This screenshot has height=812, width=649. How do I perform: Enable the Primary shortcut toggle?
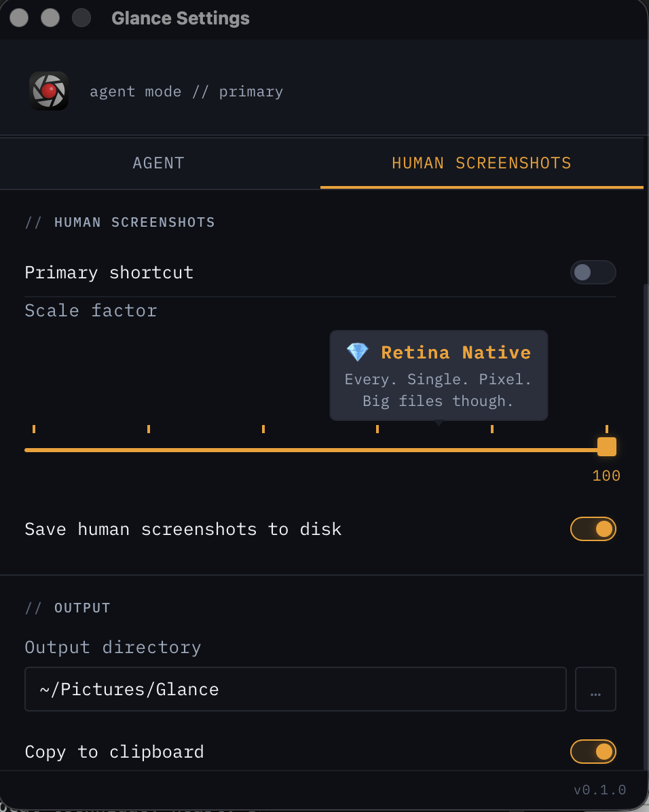[x=593, y=272]
